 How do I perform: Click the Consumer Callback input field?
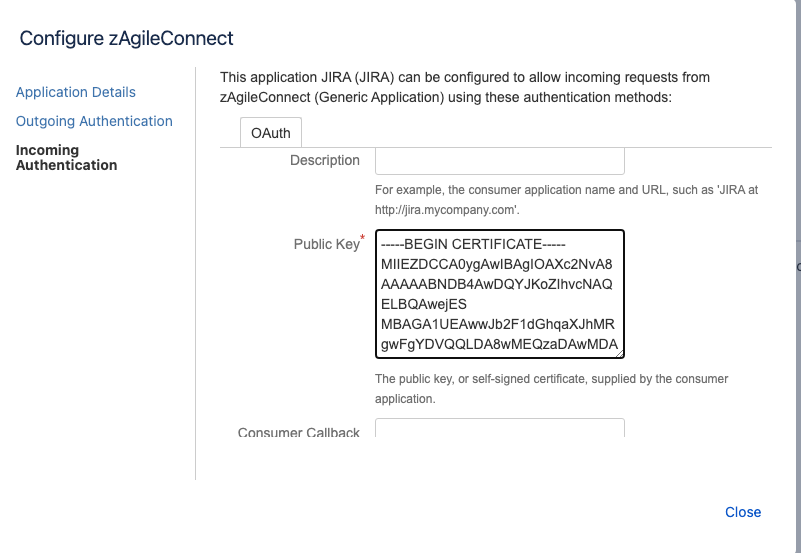pos(499,428)
